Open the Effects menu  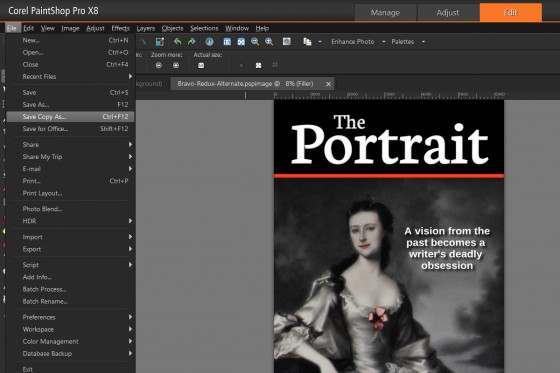120,28
